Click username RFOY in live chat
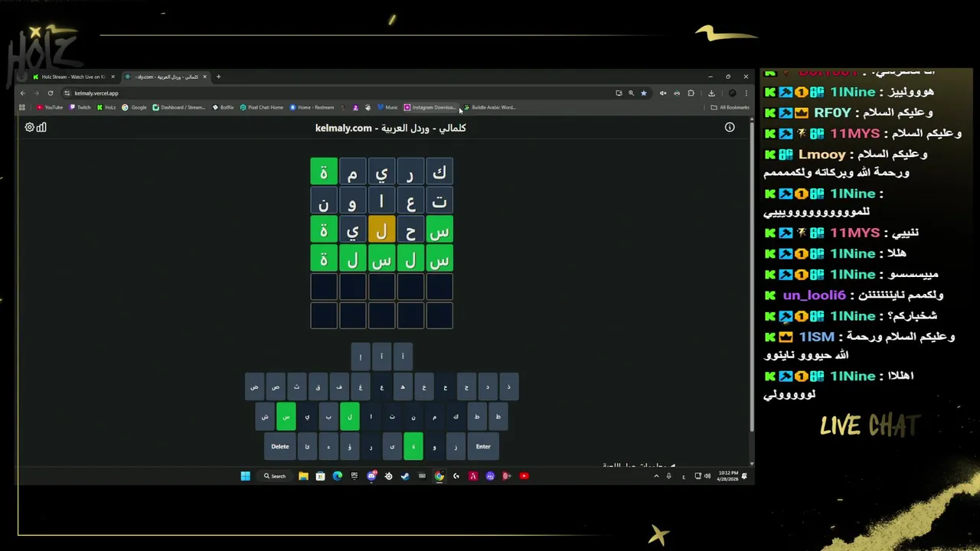The height and width of the screenshot is (551, 980). (832, 112)
